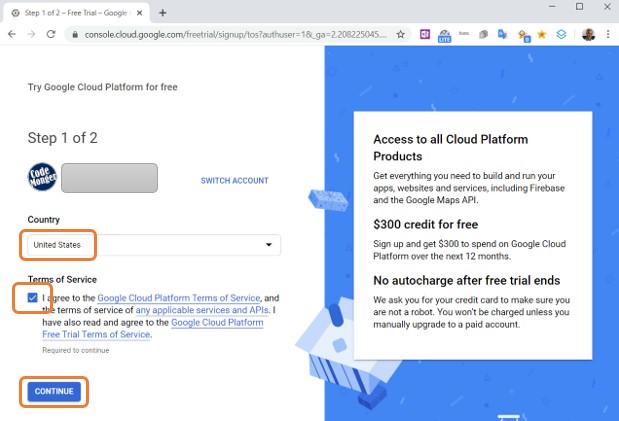The image size is (619, 421).
Task: Click the tabs-copy extension icon
Action: coord(483,34)
